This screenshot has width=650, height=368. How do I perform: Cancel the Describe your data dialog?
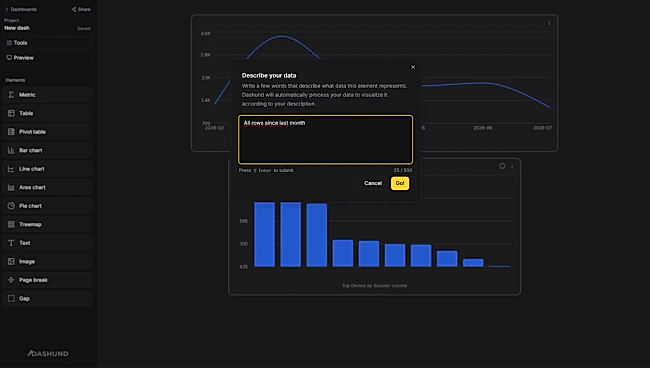(x=373, y=183)
